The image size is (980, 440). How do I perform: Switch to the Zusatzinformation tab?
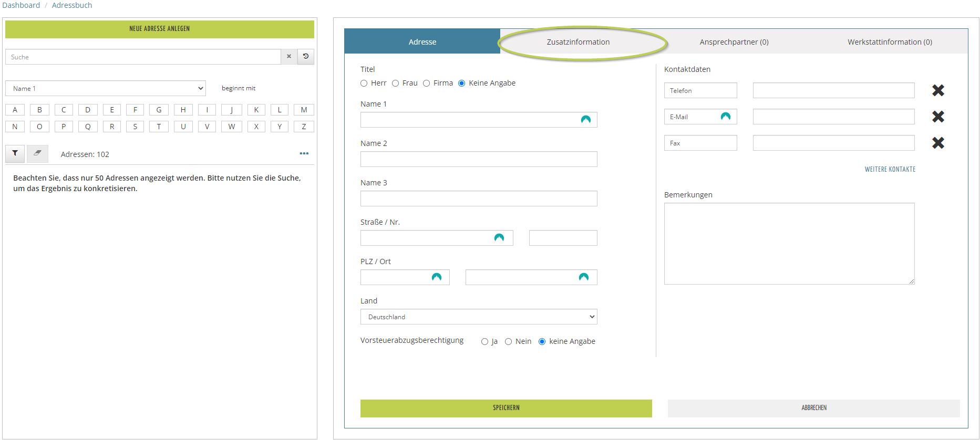point(578,42)
